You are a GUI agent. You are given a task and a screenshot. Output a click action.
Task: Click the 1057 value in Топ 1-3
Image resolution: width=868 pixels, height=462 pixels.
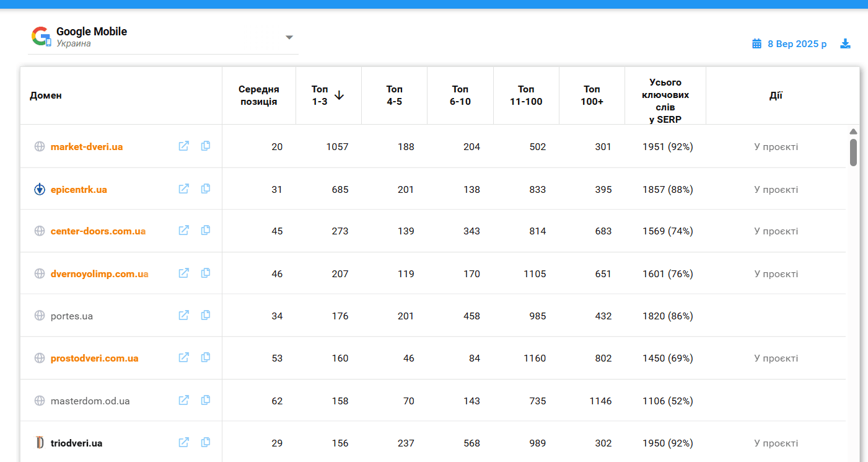(337, 147)
